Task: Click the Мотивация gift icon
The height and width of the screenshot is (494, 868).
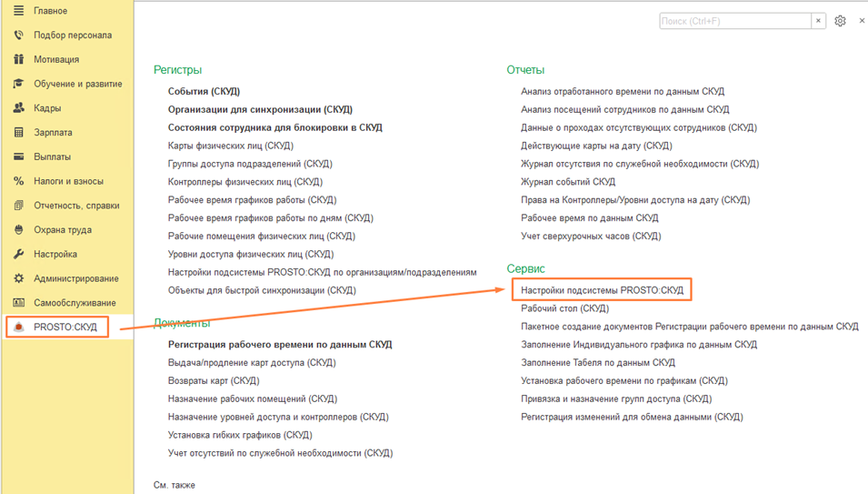Action: 18,60
